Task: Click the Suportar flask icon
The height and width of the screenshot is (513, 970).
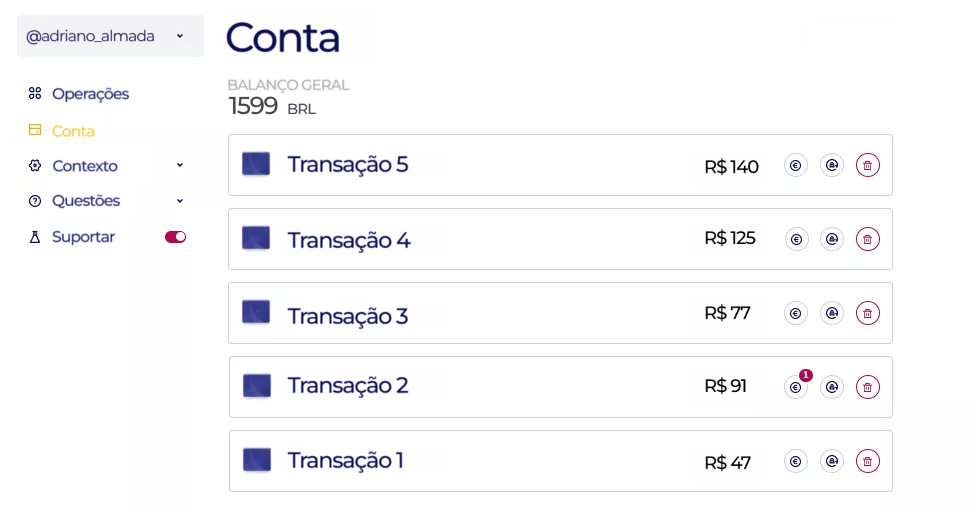Action: coord(35,237)
